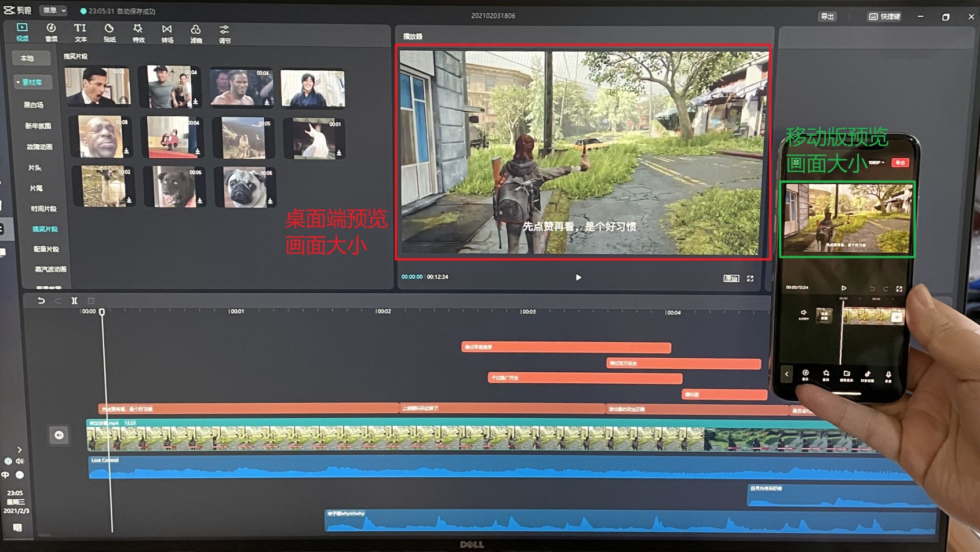Open the 贴纸 (Stickers) tab
This screenshot has width=980, height=552.
[109, 32]
